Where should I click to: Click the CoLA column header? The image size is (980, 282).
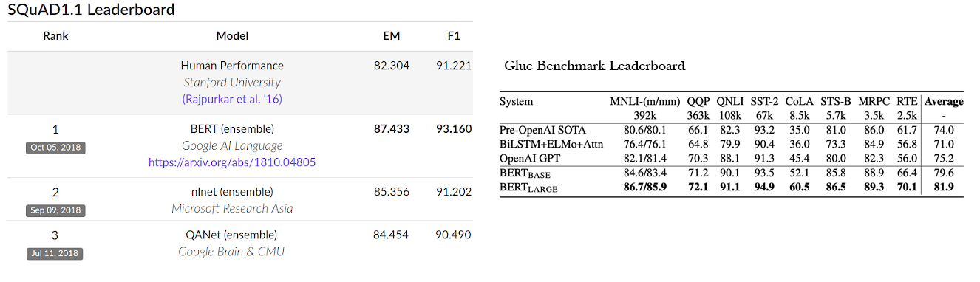798,102
